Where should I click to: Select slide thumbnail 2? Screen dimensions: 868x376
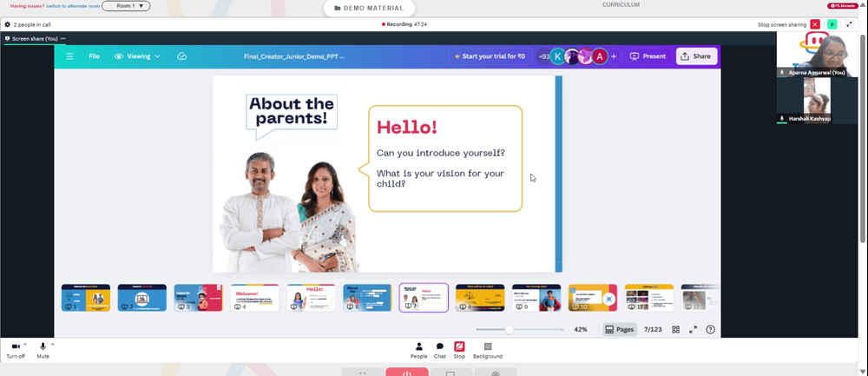click(142, 298)
